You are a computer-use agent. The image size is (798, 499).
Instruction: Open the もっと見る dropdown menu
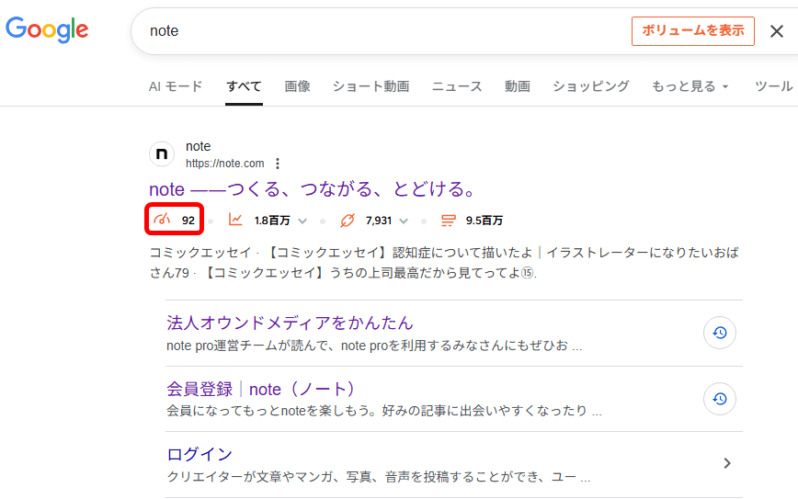point(690,87)
